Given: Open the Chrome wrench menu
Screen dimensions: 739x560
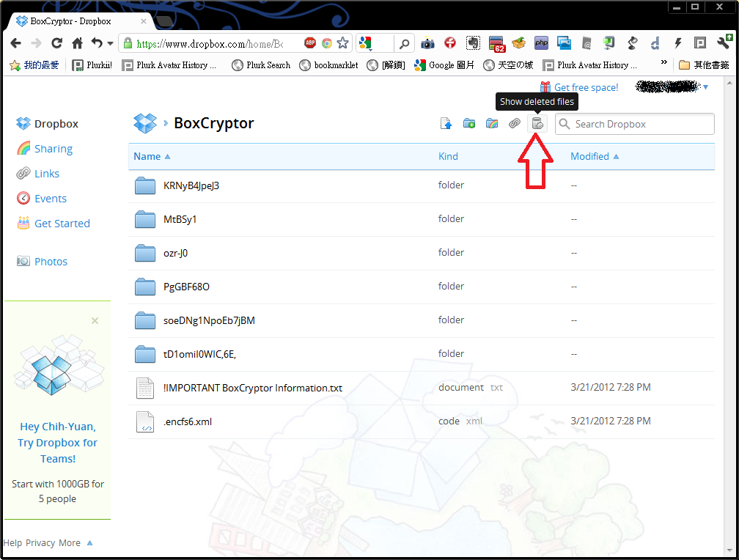Looking at the screenshot, I should coord(724,42).
